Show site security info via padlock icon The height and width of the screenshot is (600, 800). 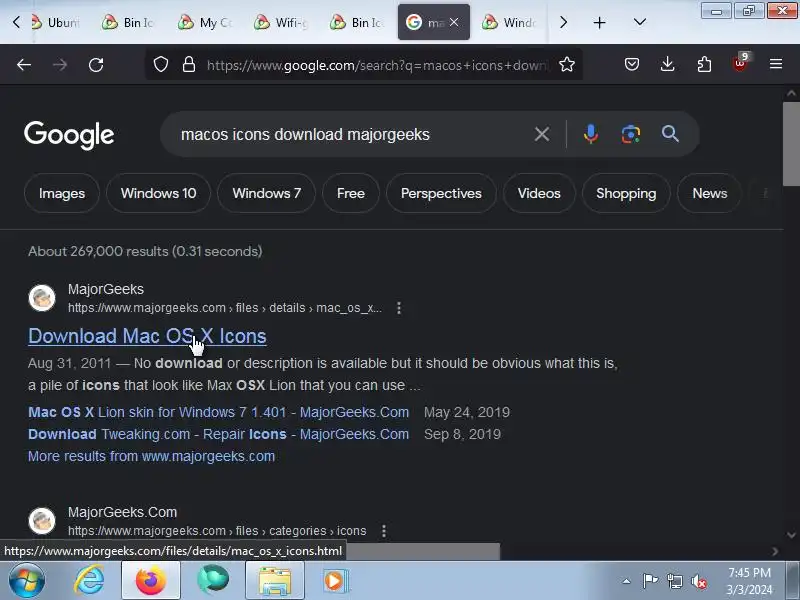coord(189,65)
